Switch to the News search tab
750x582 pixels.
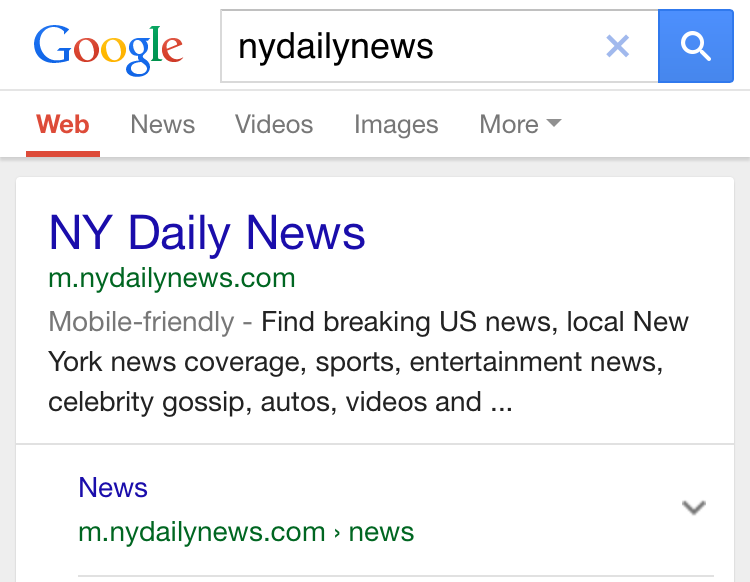163,124
